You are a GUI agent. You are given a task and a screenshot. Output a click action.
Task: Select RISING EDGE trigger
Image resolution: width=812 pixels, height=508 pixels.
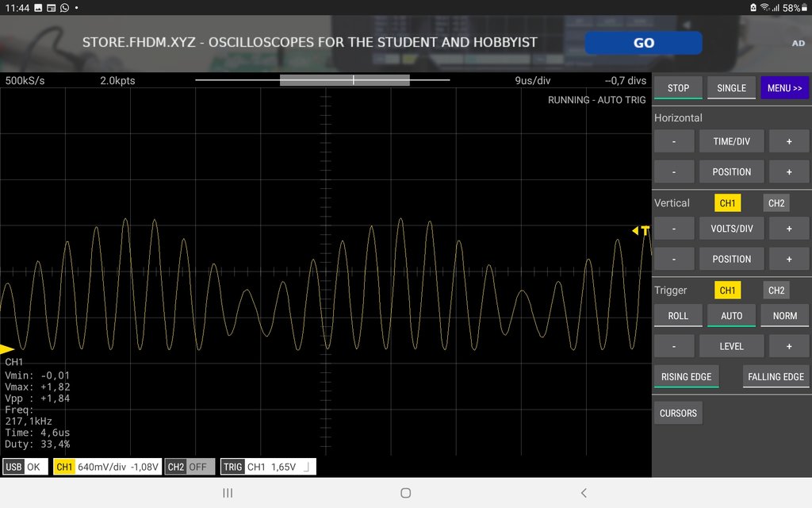686,376
